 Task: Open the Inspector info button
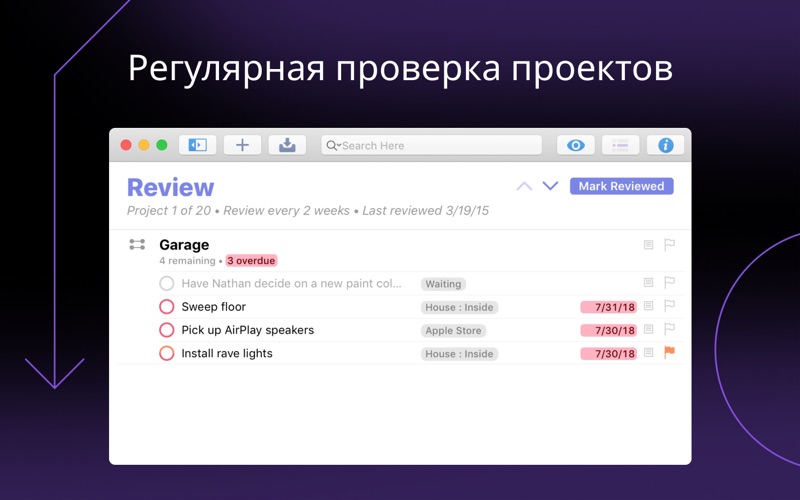coord(665,145)
